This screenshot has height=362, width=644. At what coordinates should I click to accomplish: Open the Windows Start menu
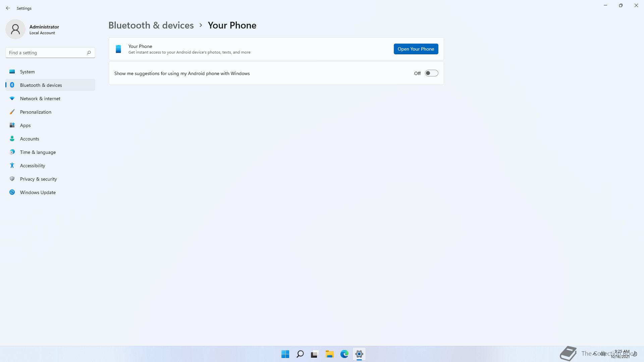(285, 354)
